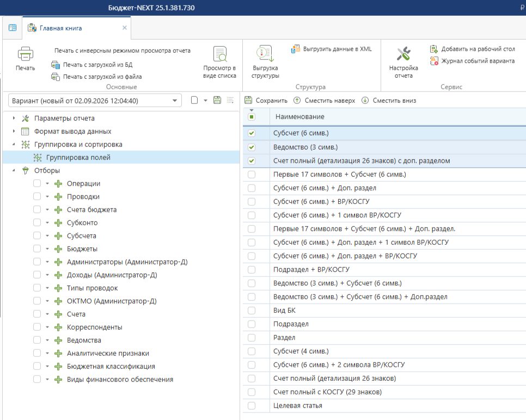Expand the Параметры отчета tree node
Screen dimensions: 526x420
point(14,118)
